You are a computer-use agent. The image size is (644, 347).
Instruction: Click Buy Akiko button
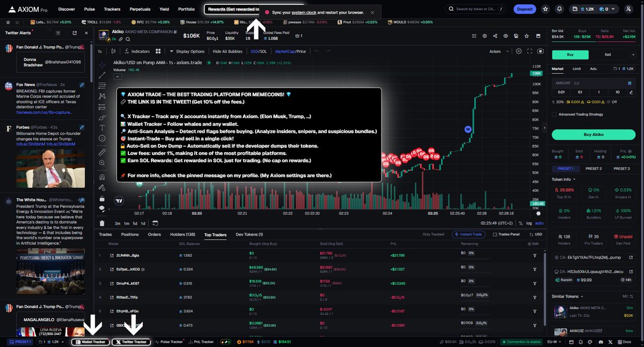coord(593,134)
